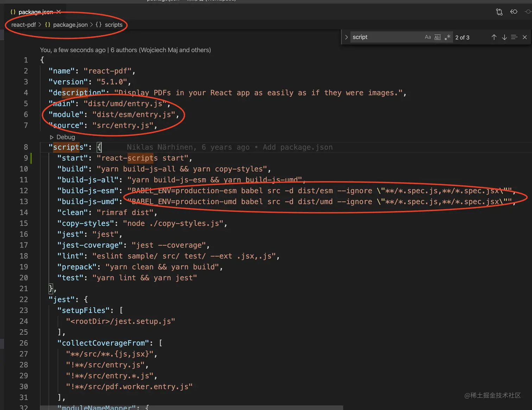Click the "build-js-umd" key
Screen dimensions: 532x410
click(88, 202)
